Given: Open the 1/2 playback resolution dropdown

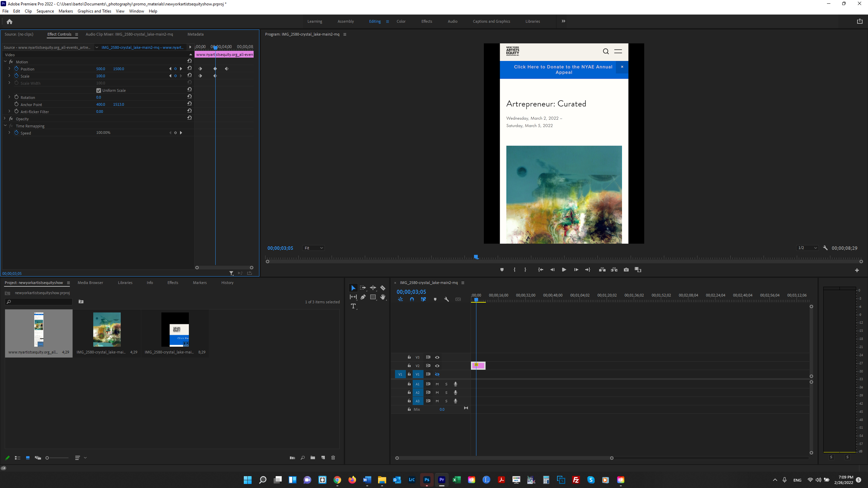Looking at the screenshot, I should click(807, 248).
